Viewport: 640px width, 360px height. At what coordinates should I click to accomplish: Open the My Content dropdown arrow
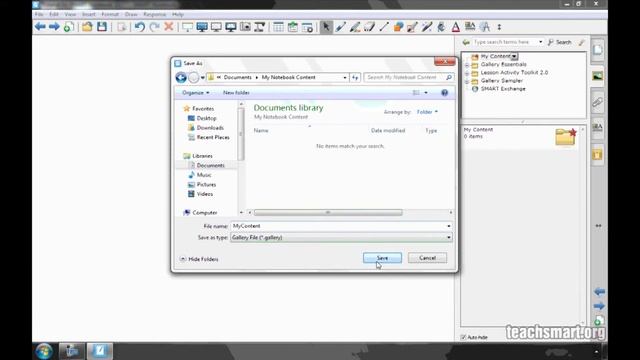tap(514, 56)
